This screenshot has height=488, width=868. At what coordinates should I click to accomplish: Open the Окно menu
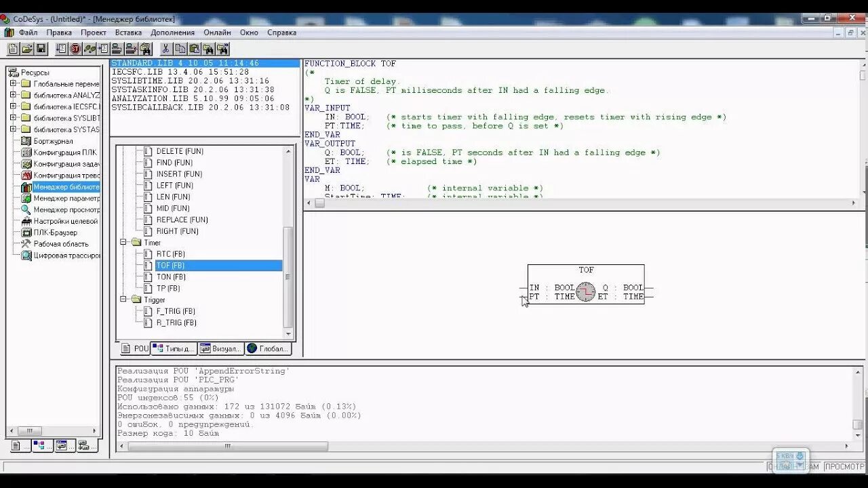click(249, 32)
